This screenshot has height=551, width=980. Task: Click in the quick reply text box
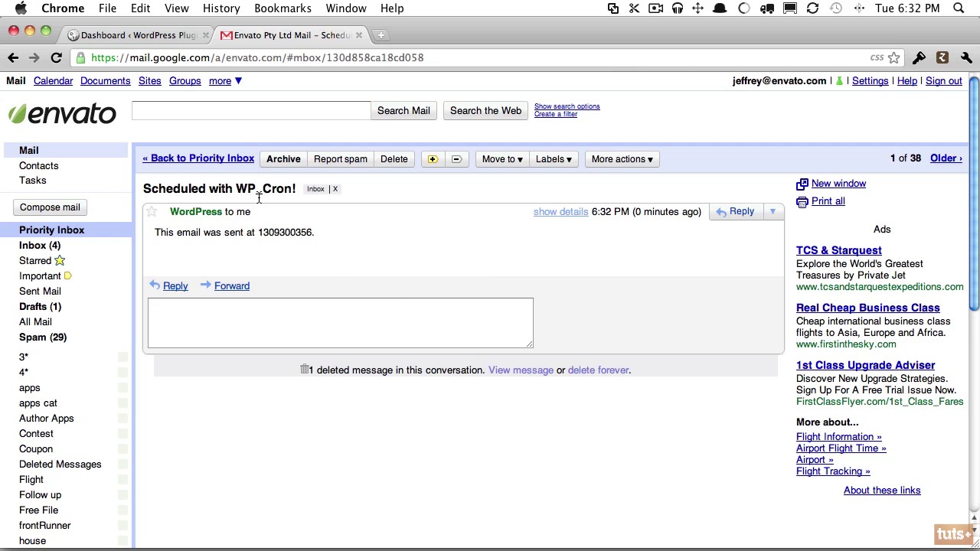(x=341, y=323)
